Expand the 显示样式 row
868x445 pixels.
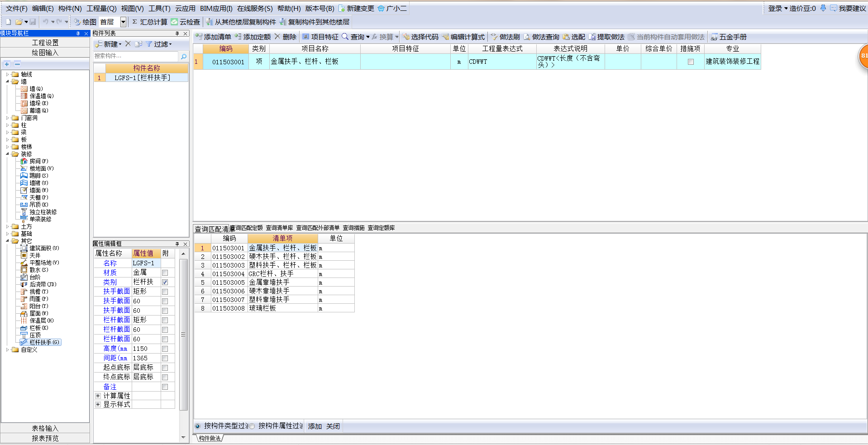[98, 404]
